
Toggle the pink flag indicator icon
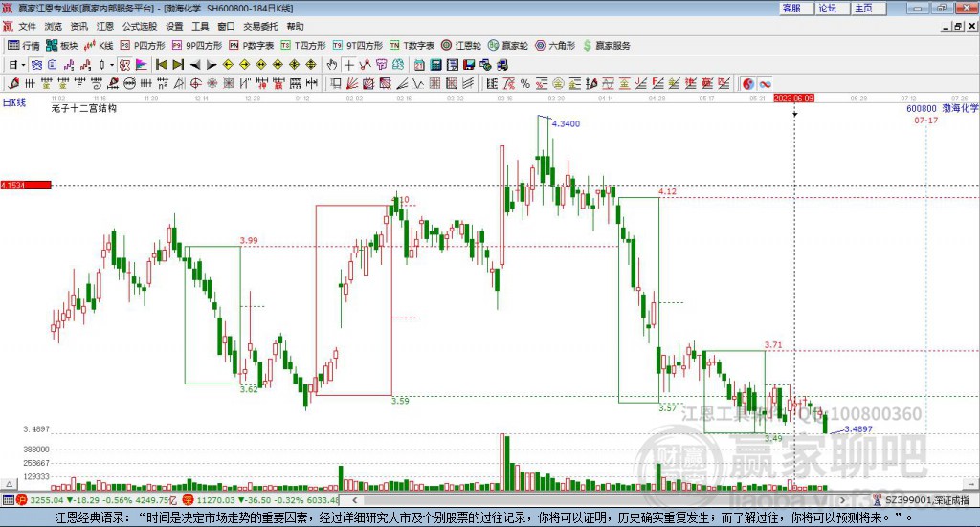(x=142, y=65)
